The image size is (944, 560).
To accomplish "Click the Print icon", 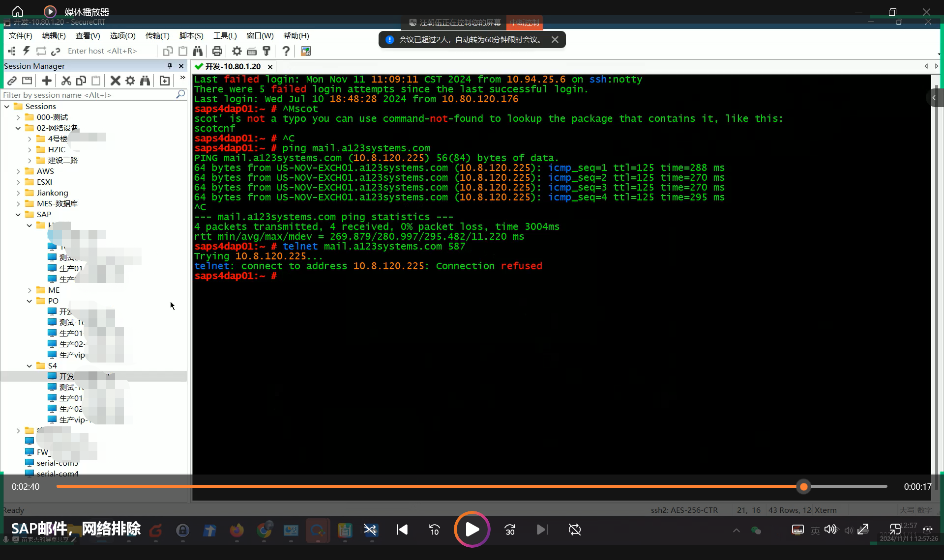I will pos(217,51).
